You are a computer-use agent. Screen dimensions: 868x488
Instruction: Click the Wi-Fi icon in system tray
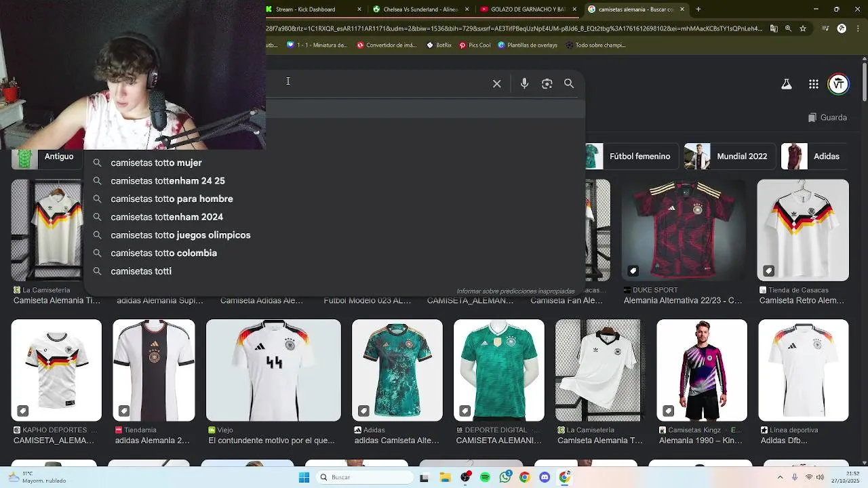pyautogui.click(x=808, y=477)
